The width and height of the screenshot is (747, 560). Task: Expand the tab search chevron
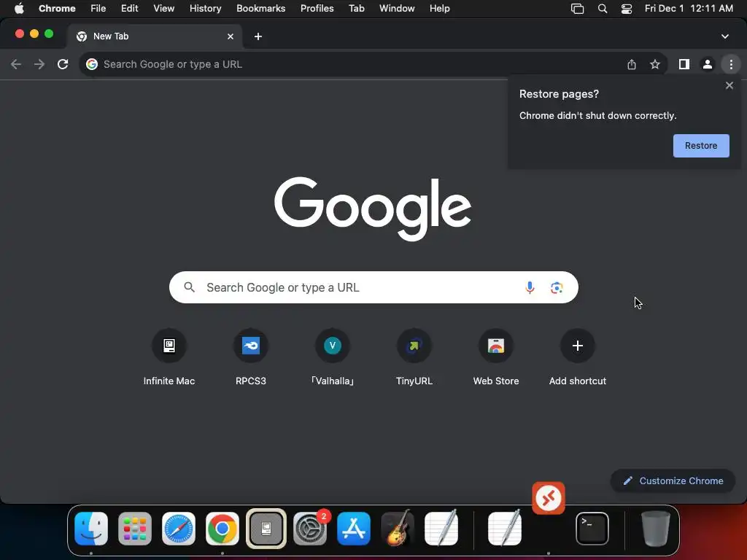(725, 36)
